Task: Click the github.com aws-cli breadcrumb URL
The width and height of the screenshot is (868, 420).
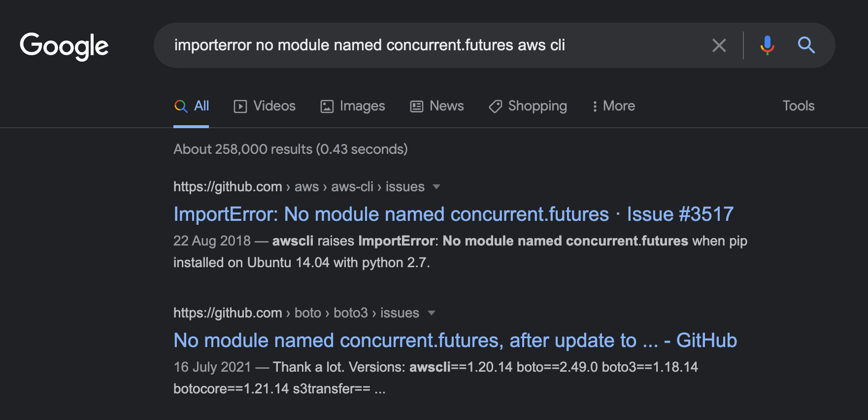Action: pyautogui.click(x=299, y=187)
